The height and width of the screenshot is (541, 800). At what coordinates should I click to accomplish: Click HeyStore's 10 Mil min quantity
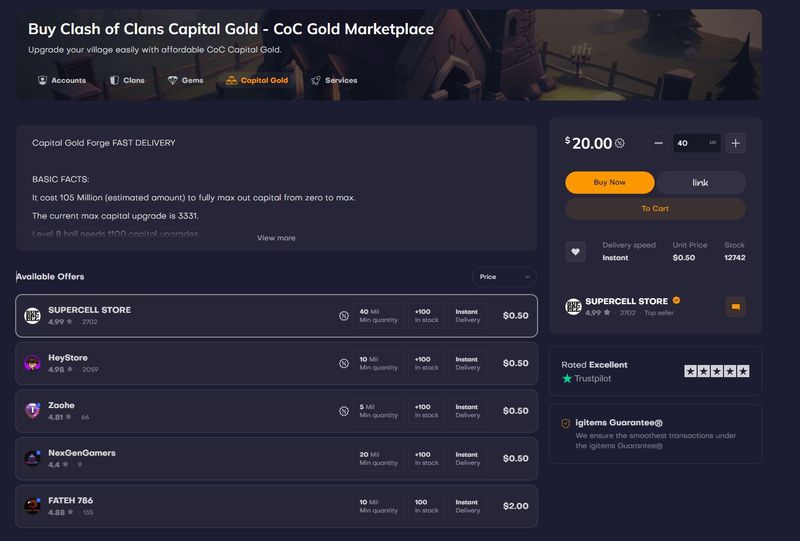click(379, 363)
